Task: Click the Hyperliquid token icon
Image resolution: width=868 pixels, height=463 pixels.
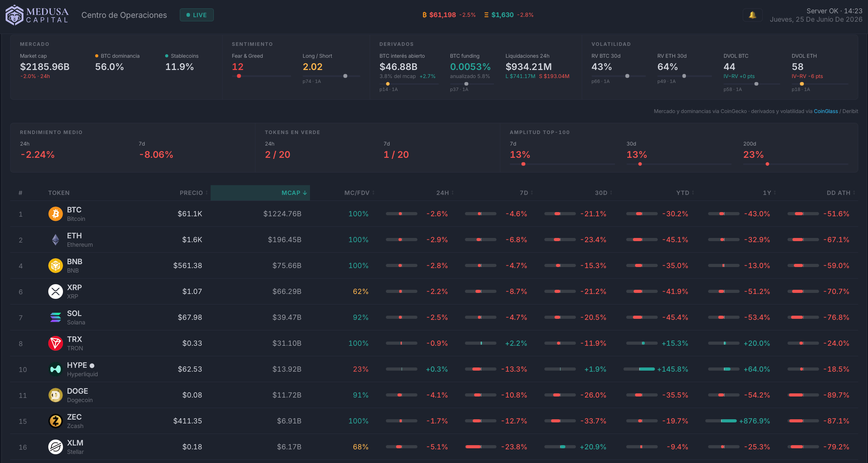Action: coord(56,369)
